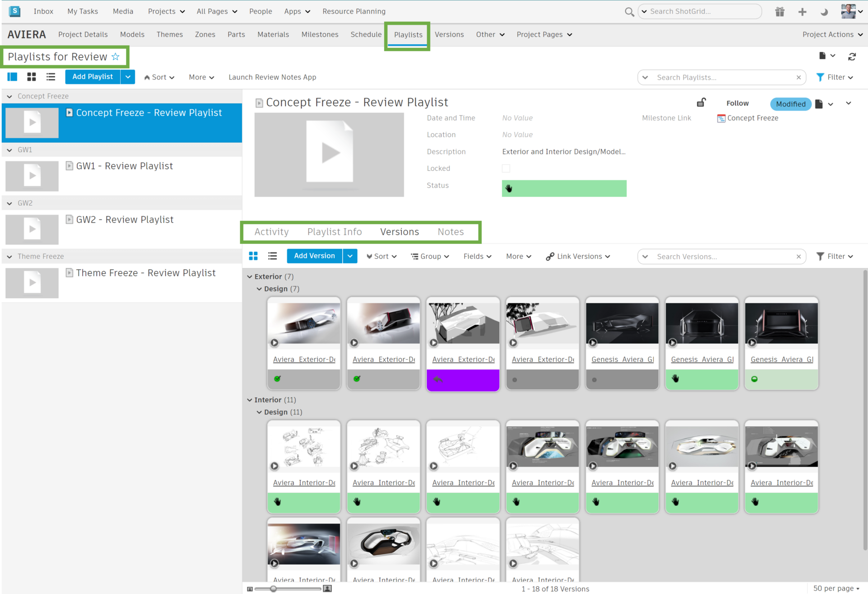
Task: Toggle the Locked checkbox in playlist info
Action: (506, 168)
